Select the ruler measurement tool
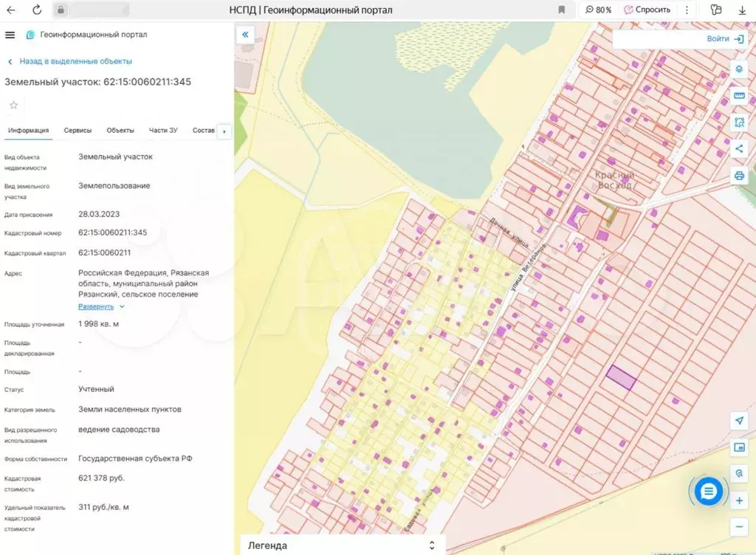The image size is (756, 555). coord(739,96)
